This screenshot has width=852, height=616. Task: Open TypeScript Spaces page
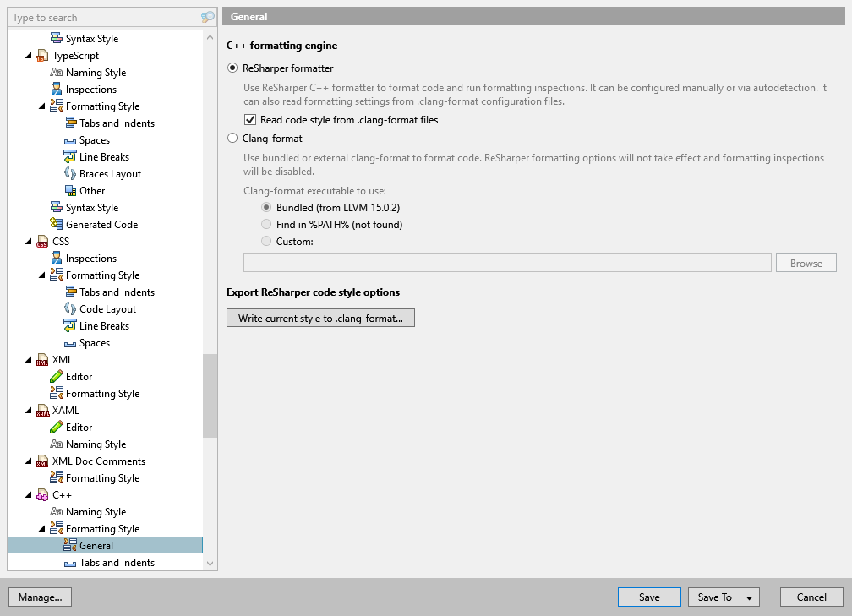pyautogui.click(x=95, y=140)
